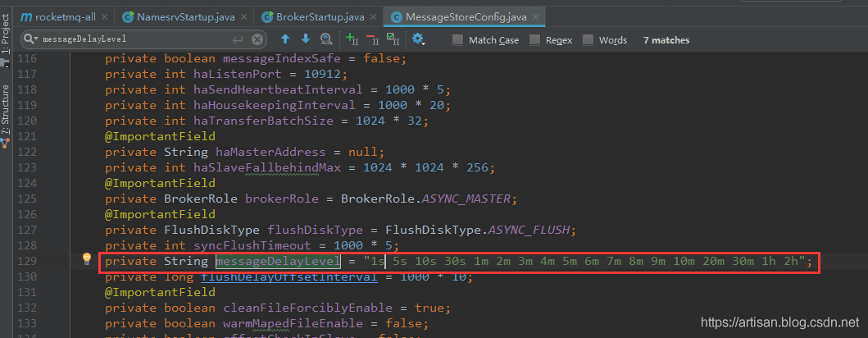Select all occurrences icon
Screen dimensions: 868x338
[392, 39]
